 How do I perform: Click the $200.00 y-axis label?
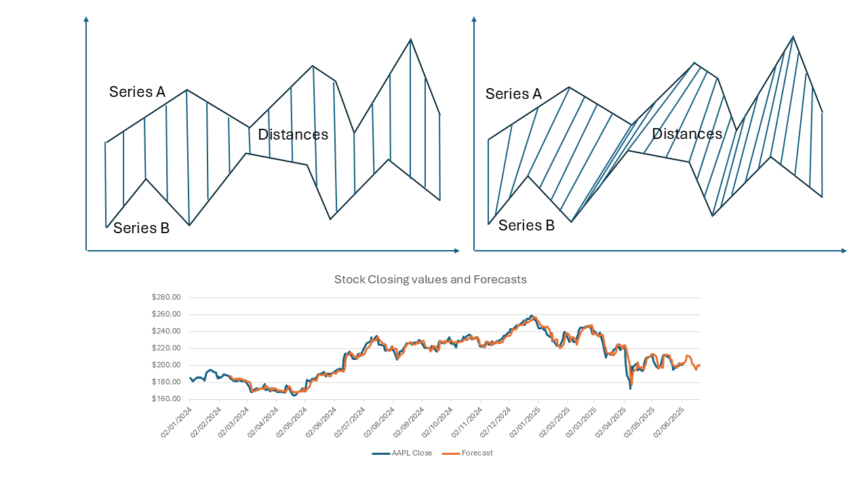(x=166, y=365)
